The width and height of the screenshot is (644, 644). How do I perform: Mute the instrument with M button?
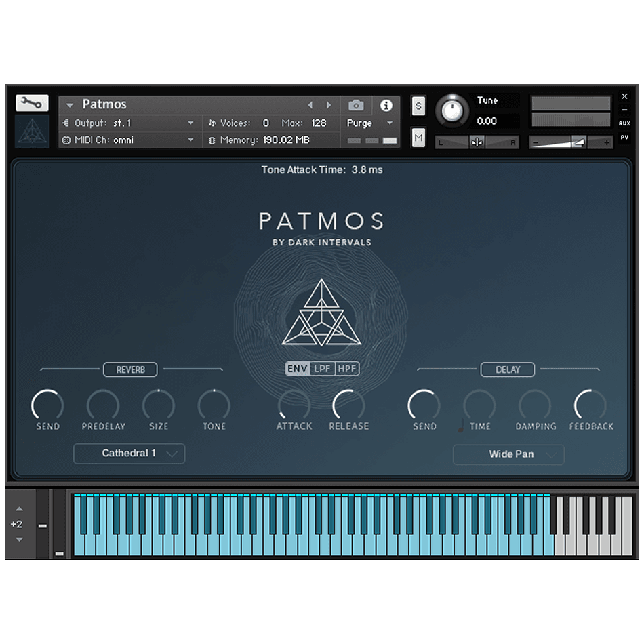coord(418,138)
